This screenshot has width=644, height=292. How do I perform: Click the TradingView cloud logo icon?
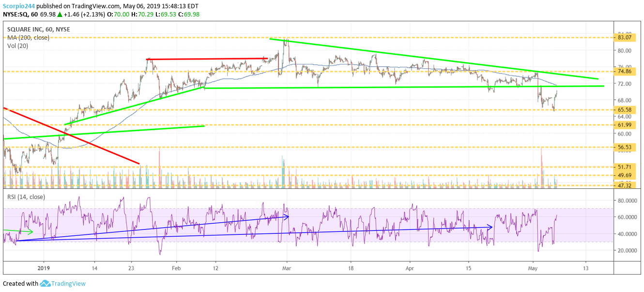click(46, 284)
